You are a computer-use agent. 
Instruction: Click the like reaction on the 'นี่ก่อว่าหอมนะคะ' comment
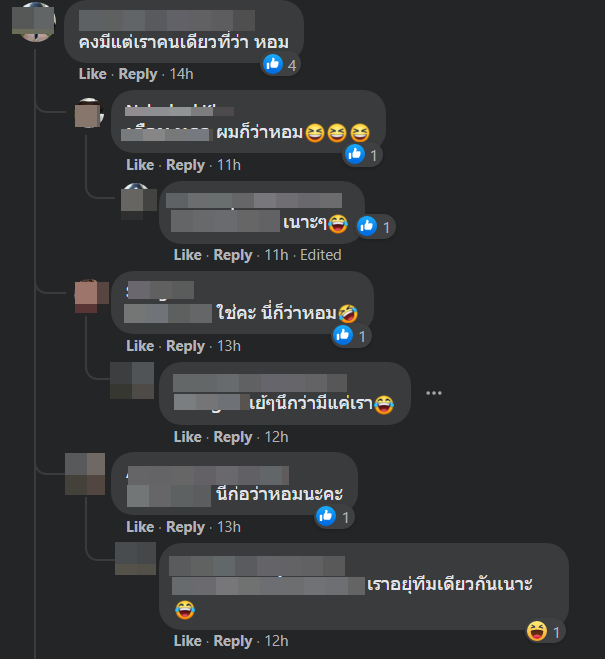tap(326, 516)
